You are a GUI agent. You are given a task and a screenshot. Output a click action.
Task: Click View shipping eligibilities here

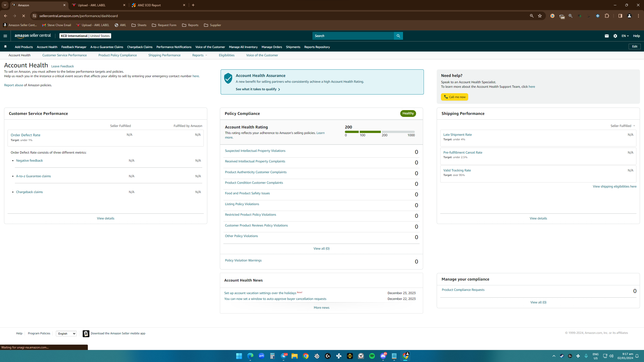615,187
